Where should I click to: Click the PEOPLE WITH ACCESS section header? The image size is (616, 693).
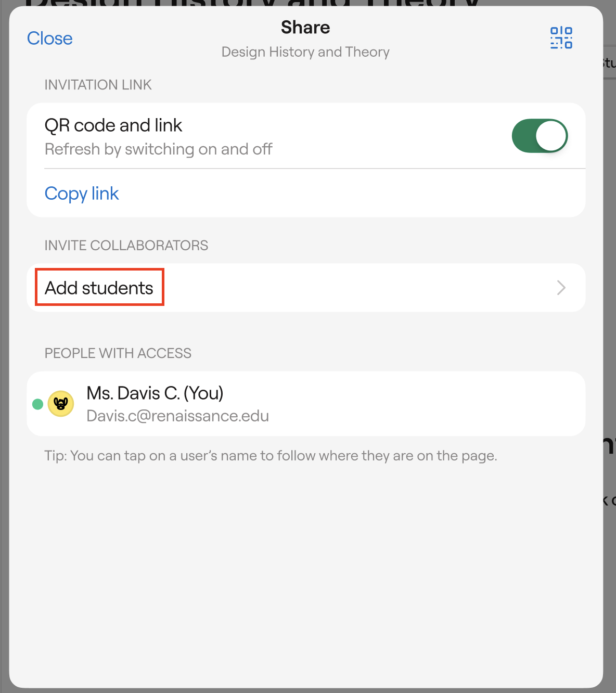point(118,353)
